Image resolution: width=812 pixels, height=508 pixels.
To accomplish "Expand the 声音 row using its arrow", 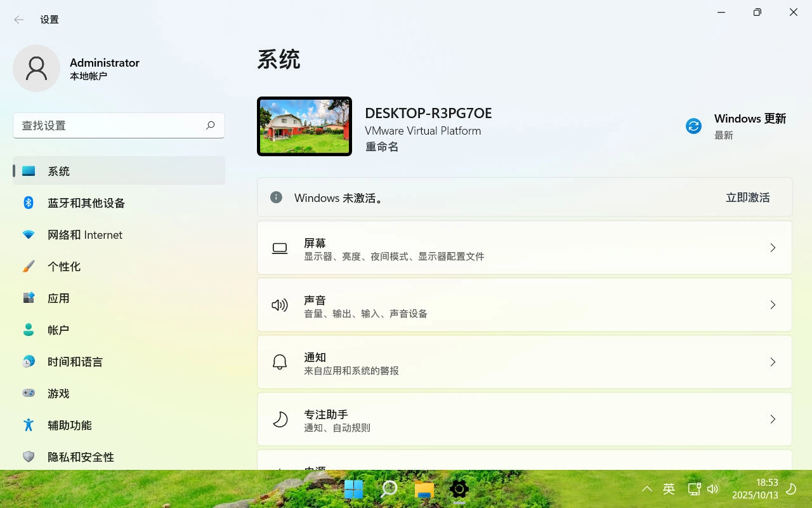I will (x=773, y=305).
